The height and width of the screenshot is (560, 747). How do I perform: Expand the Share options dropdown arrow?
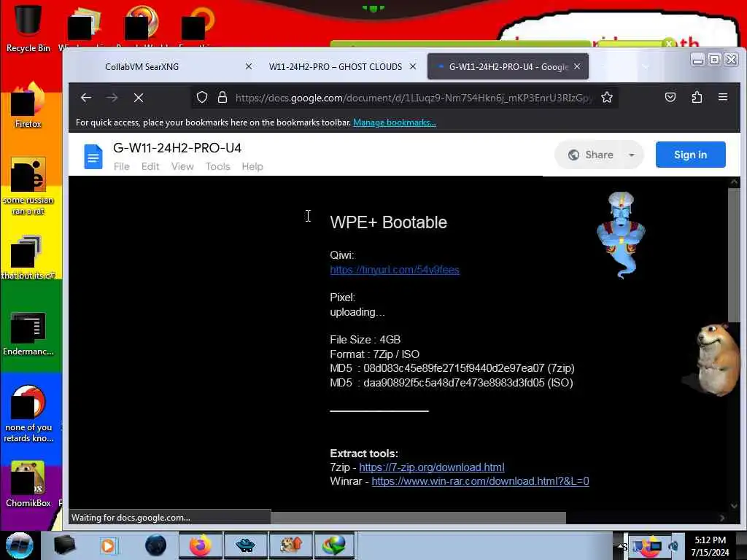tap(632, 155)
